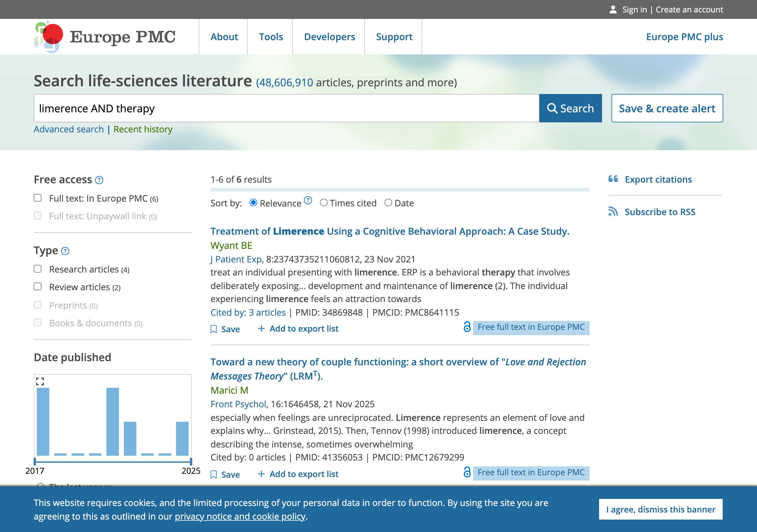Select the Relevance sort option
Screen dimensions: 757x532
pos(253,203)
